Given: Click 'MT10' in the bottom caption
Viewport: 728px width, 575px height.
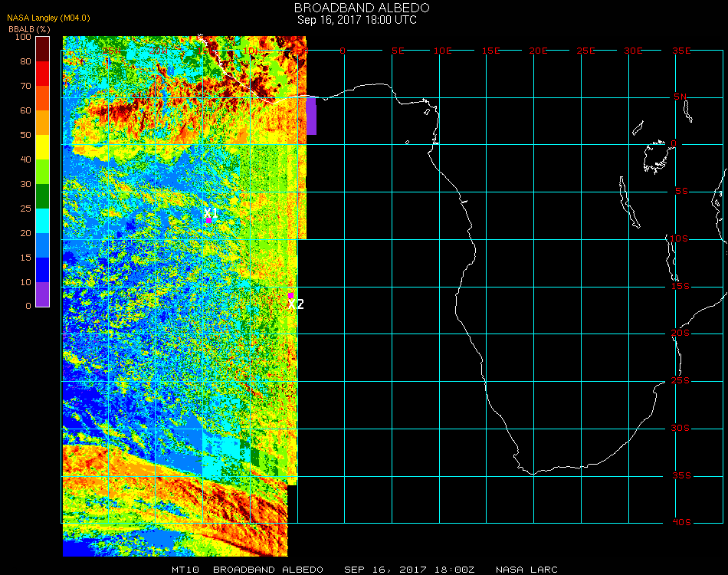Looking at the screenshot, I should point(185,570).
